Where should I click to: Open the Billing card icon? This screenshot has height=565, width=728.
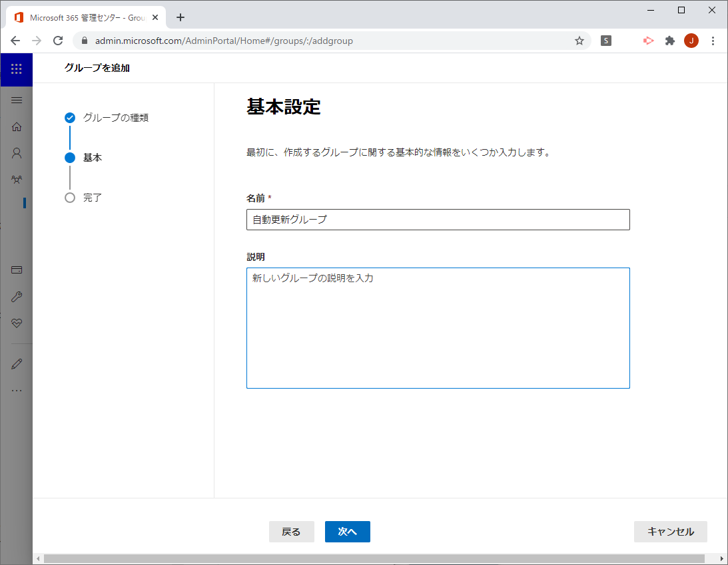point(17,270)
